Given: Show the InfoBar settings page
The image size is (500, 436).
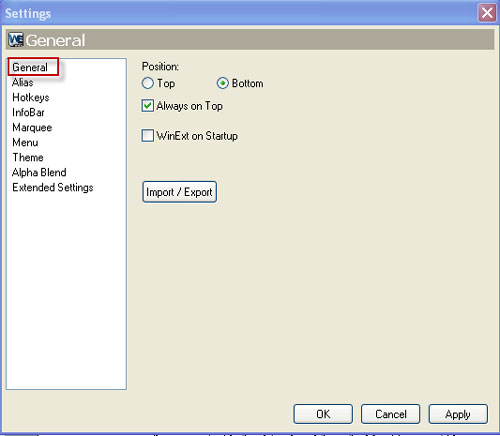Looking at the screenshot, I should click(x=28, y=112).
